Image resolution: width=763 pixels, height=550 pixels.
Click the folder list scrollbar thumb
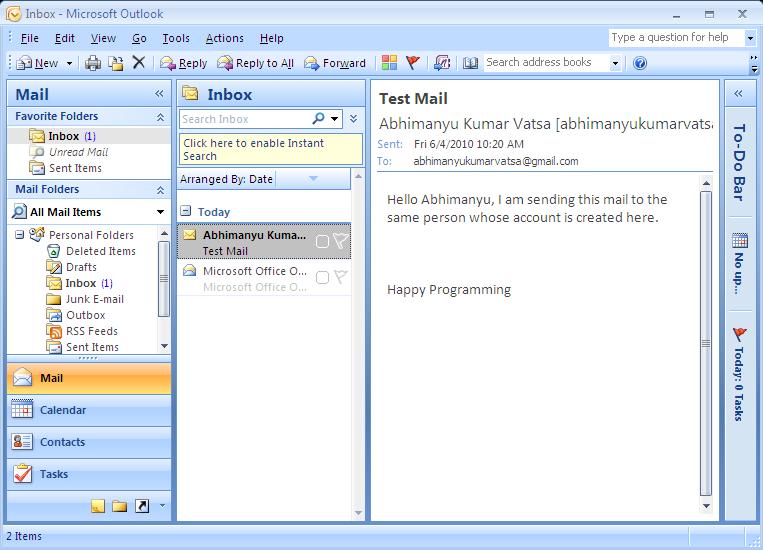click(x=164, y=279)
